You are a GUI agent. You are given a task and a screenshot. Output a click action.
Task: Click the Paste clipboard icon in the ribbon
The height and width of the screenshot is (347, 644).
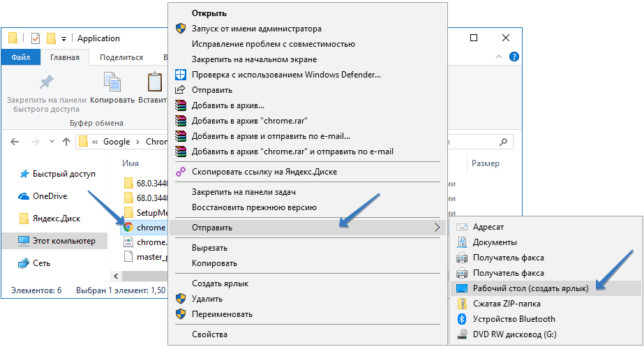(x=154, y=82)
